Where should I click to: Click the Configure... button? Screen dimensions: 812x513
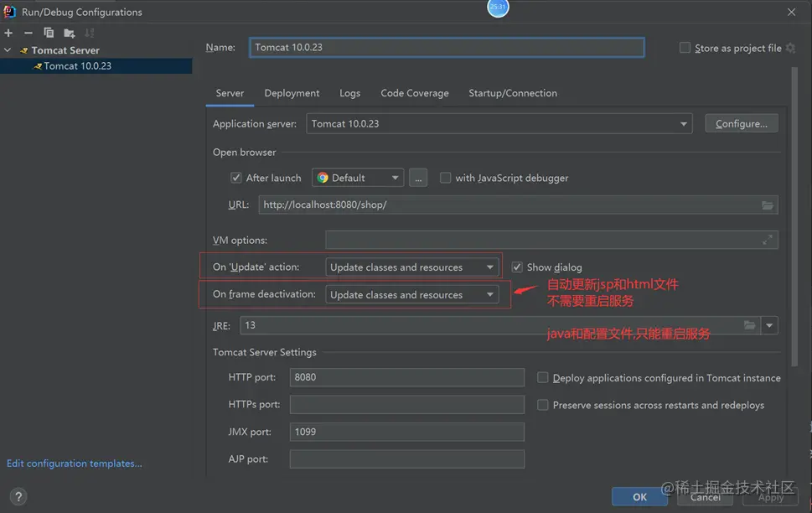742,124
